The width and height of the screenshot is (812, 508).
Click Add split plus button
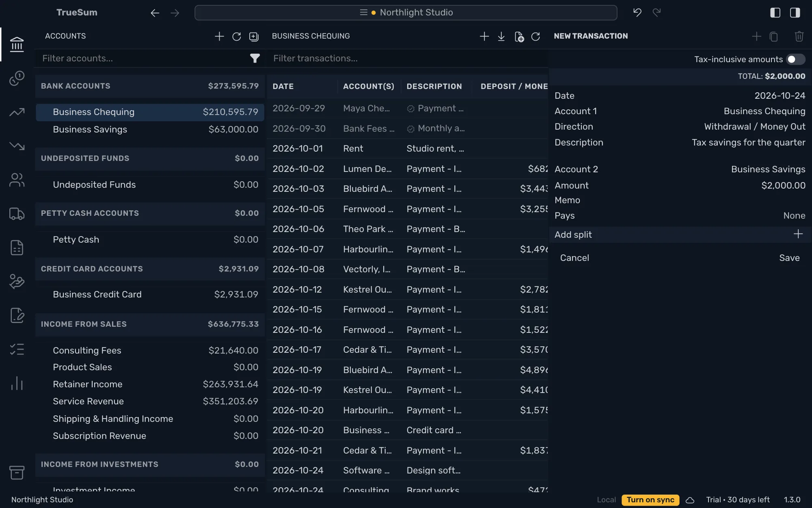(x=798, y=234)
